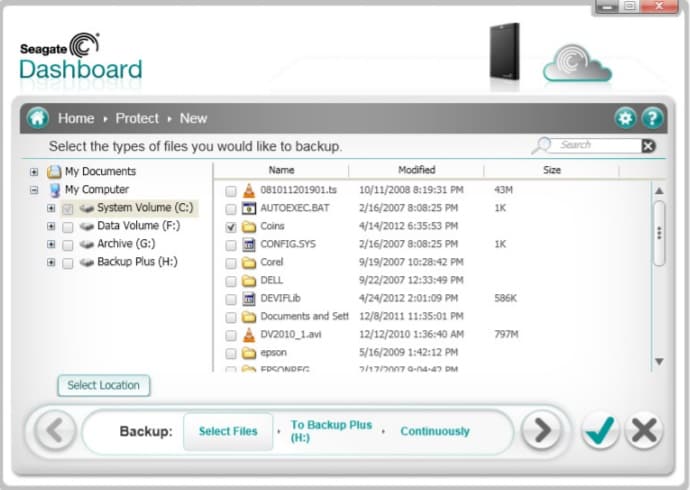Screen dimensions: 690x490
Task: Sort by the Size column header
Action: point(551,170)
